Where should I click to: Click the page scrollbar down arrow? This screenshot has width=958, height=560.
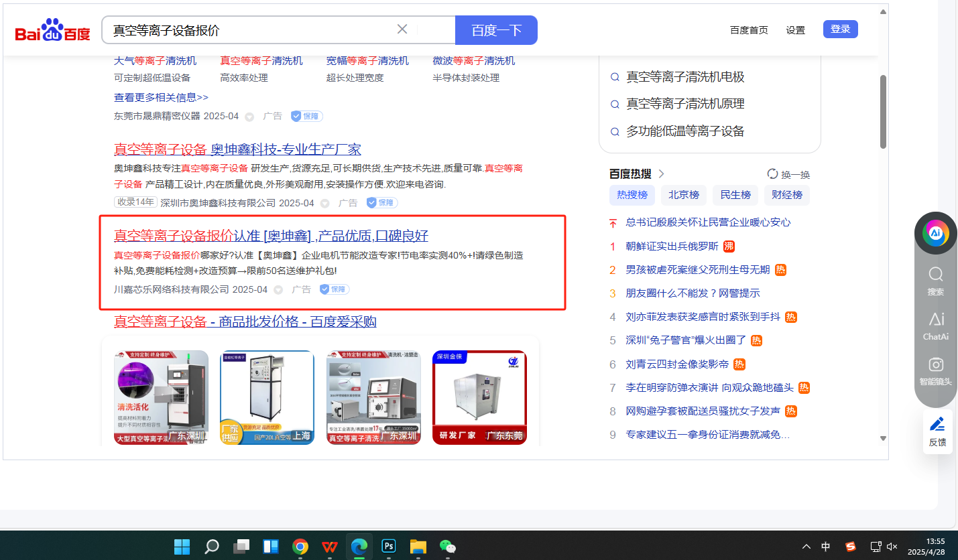(883, 438)
